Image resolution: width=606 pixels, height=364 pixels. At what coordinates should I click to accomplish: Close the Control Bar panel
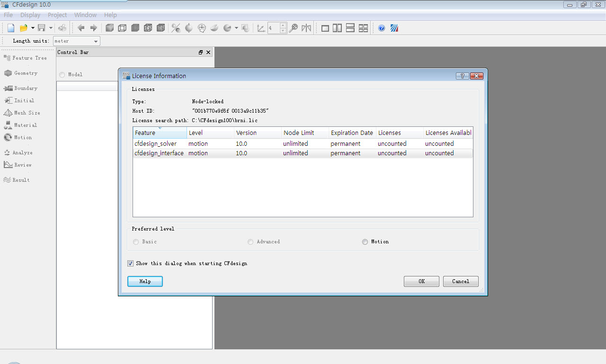click(208, 53)
